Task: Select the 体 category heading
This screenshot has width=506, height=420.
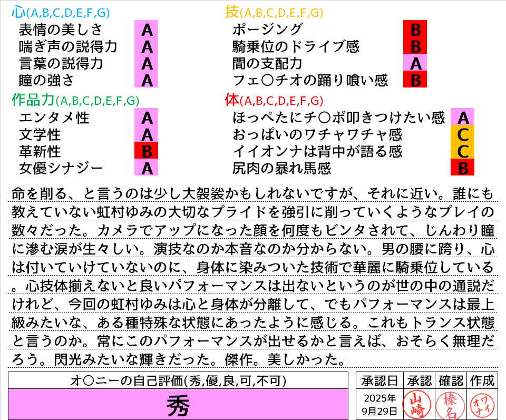Action: coord(274,100)
